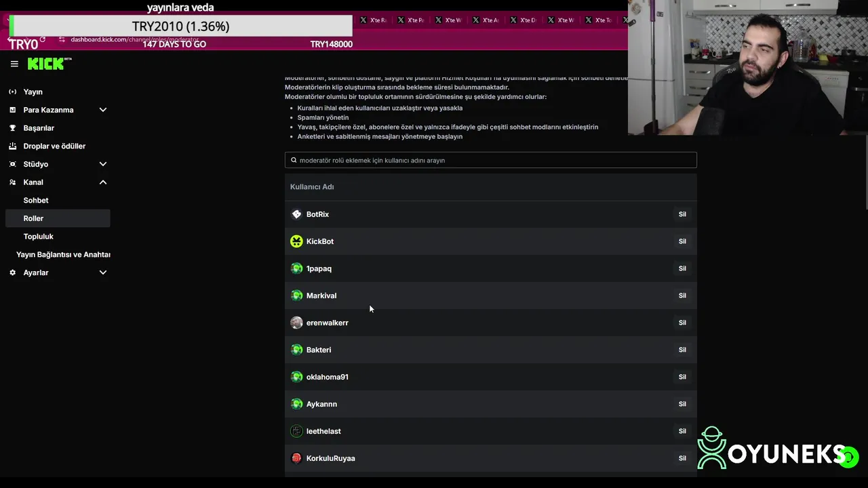Remove Markival with Sil button

(x=682, y=296)
